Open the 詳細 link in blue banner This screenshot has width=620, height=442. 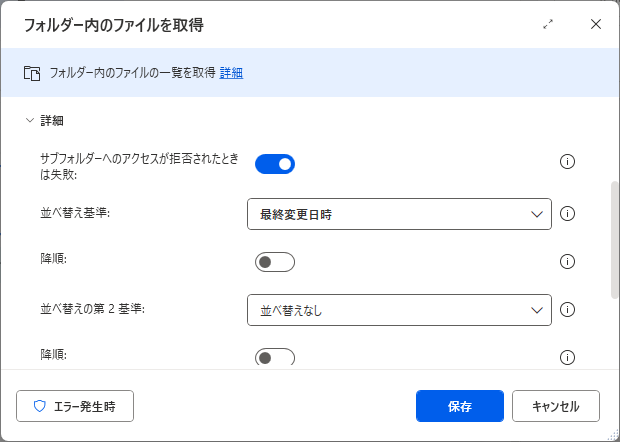click(x=231, y=73)
